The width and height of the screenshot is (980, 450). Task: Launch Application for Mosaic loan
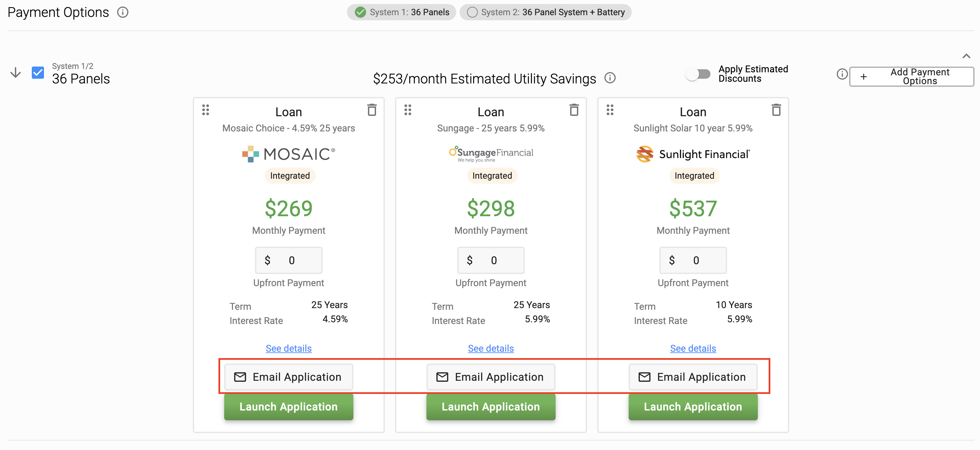coord(288,407)
